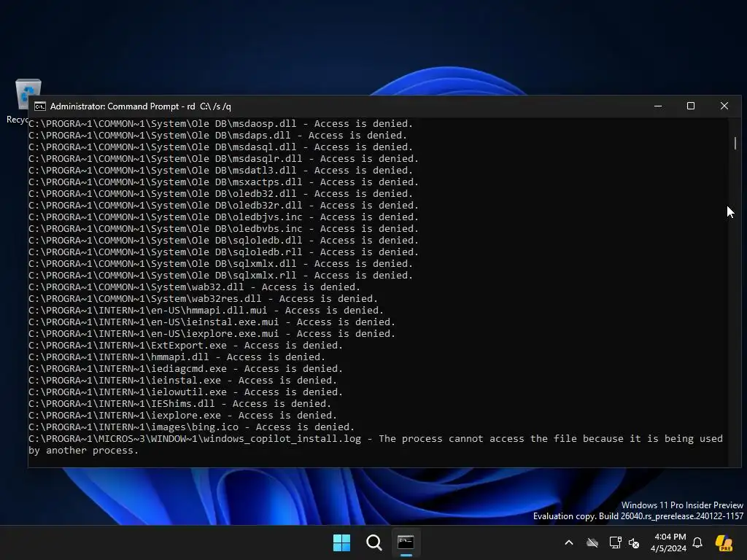This screenshot has width=747, height=560.
Task: Click the msdaps.dll access denied line
Action: (x=217, y=135)
